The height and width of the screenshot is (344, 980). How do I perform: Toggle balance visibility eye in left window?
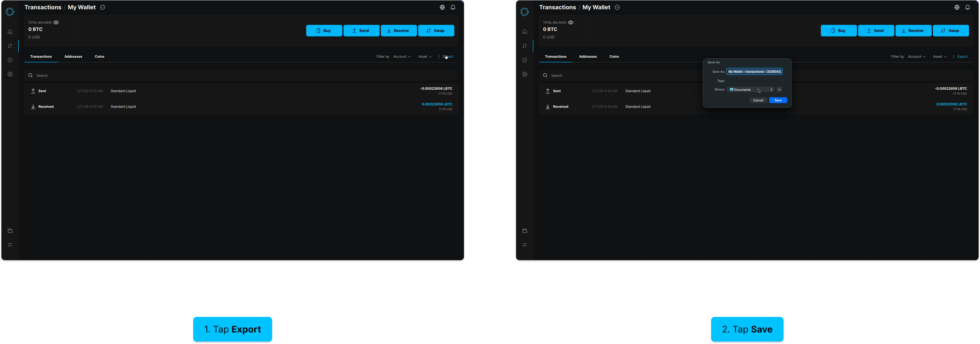click(x=56, y=23)
